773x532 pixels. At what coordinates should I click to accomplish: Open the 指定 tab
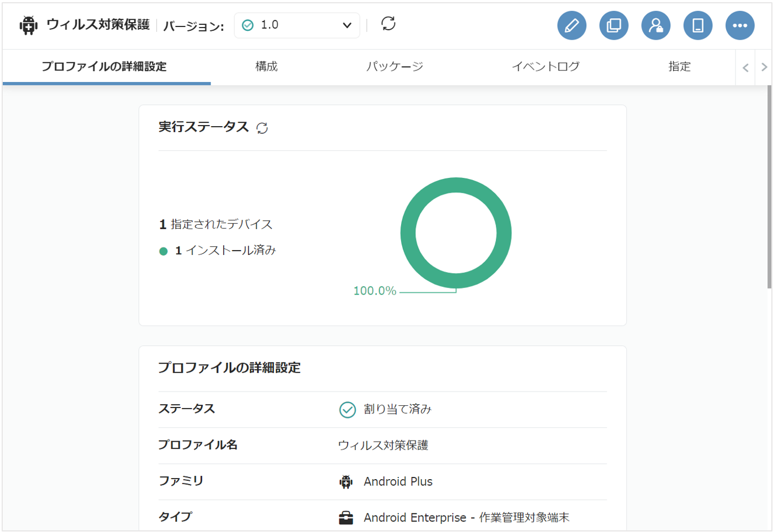pyautogui.click(x=679, y=67)
